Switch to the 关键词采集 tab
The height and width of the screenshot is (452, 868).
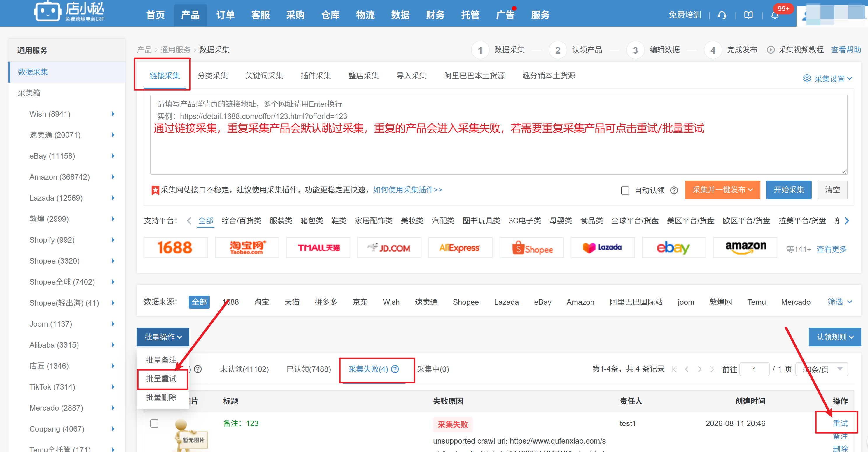pyautogui.click(x=264, y=76)
